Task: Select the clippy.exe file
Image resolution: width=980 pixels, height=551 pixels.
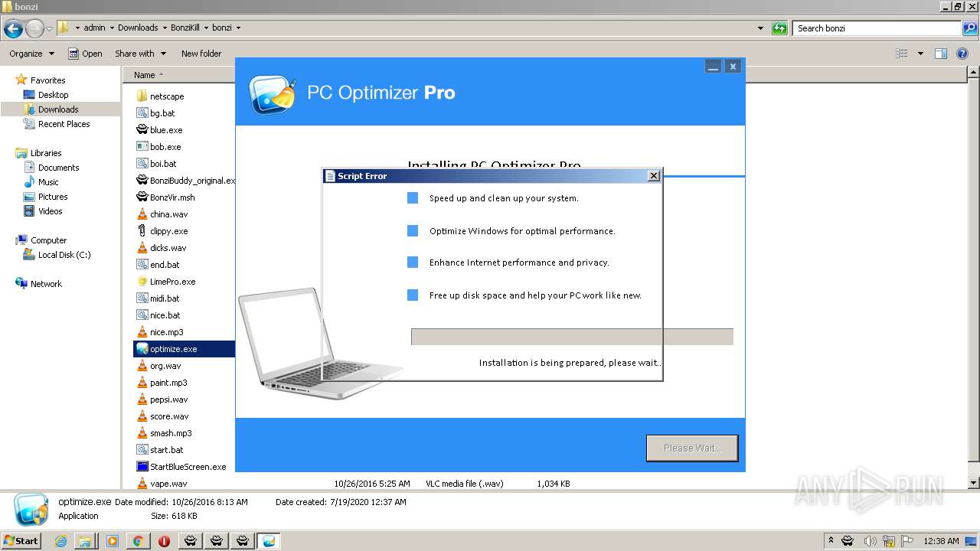Action: [x=162, y=231]
